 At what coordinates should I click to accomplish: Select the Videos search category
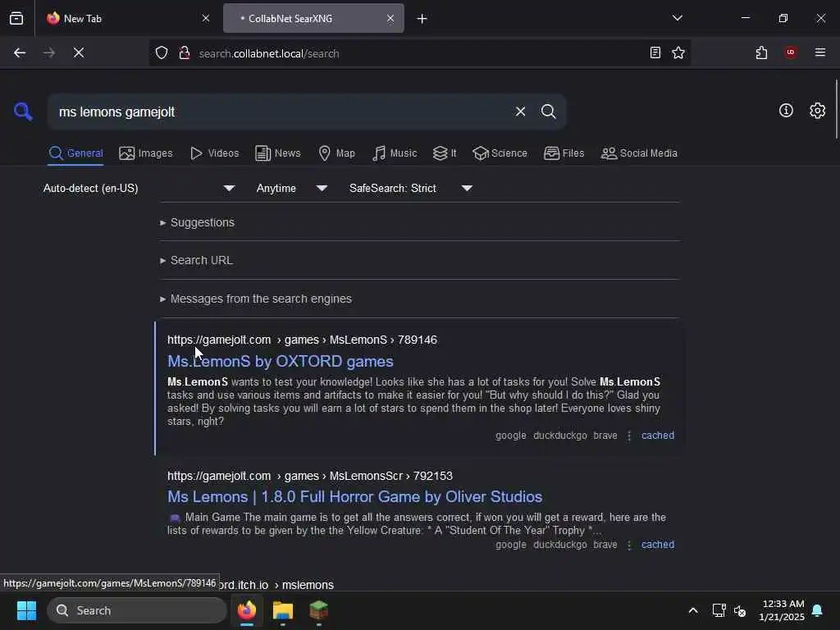(214, 153)
